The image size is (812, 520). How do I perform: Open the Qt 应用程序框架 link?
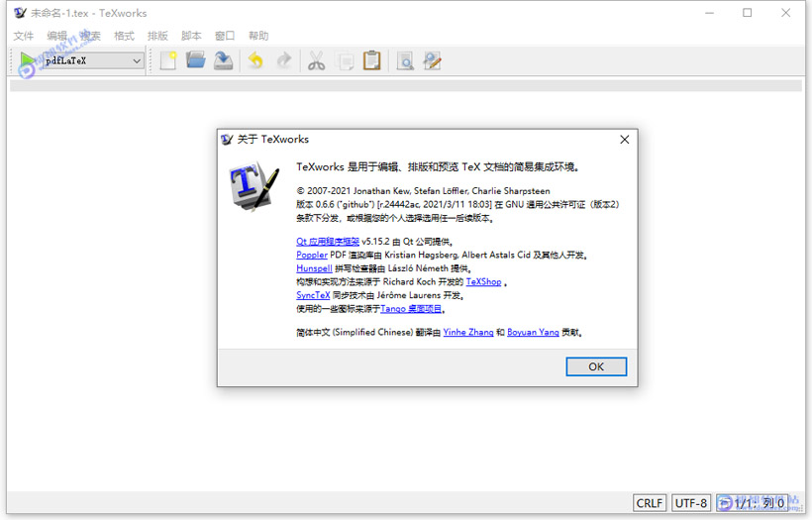(328, 242)
